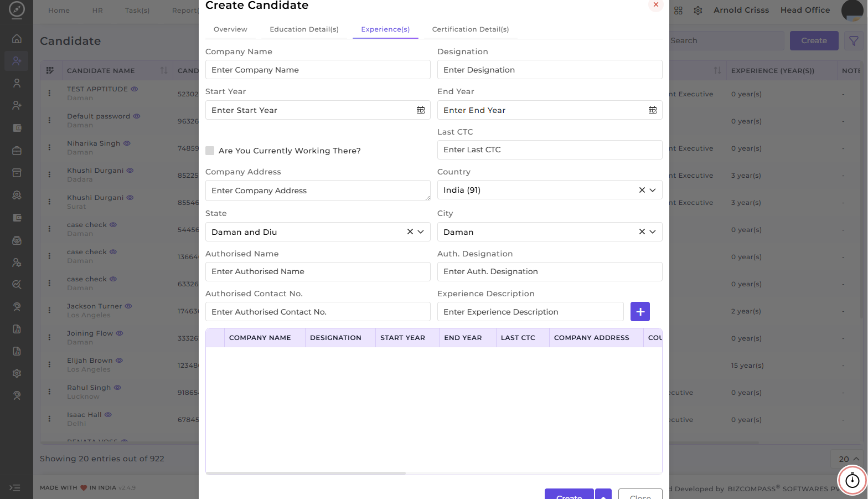Image resolution: width=868 pixels, height=499 pixels.
Task: Expand the sidebar menu toggle icon
Action: coord(15,488)
